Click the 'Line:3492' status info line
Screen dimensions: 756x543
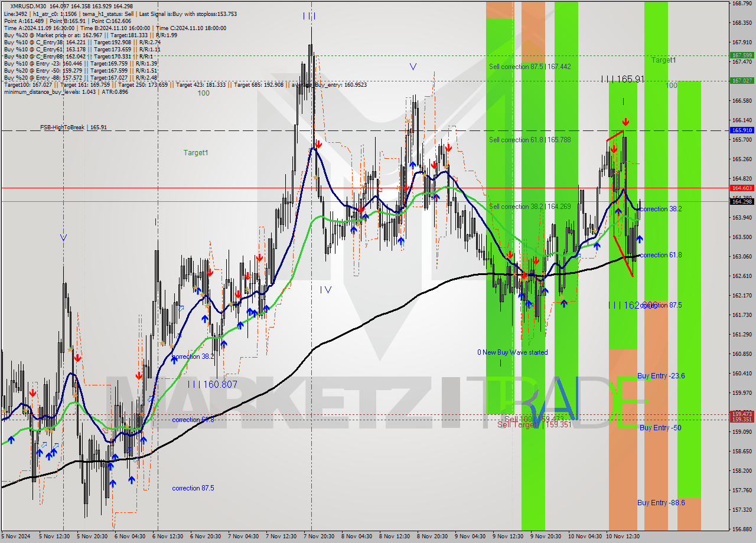point(120,14)
